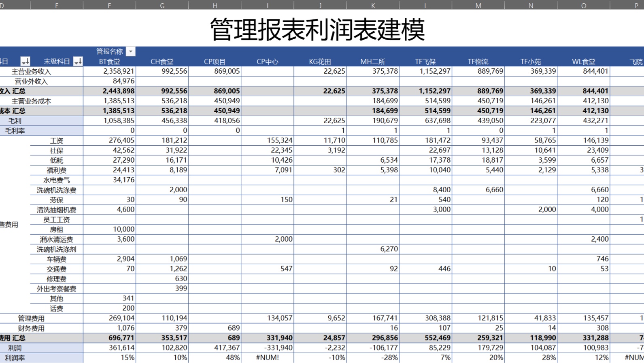
Task: Select the 主营业务收入 row label
Action: point(31,72)
